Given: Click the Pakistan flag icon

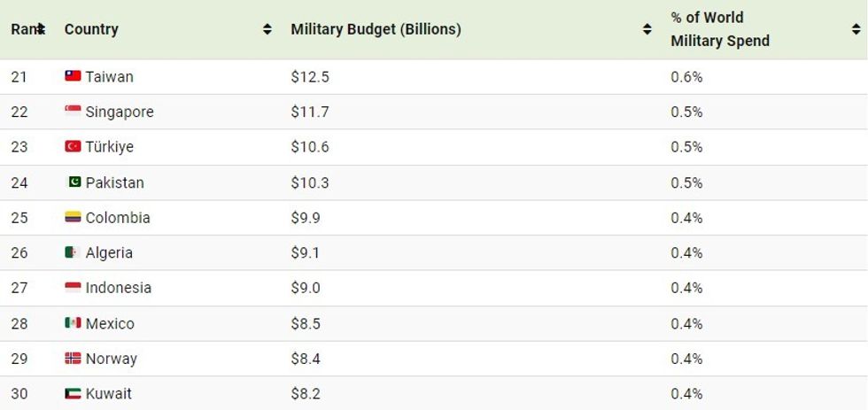Looking at the screenshot, I should [74, 182].
